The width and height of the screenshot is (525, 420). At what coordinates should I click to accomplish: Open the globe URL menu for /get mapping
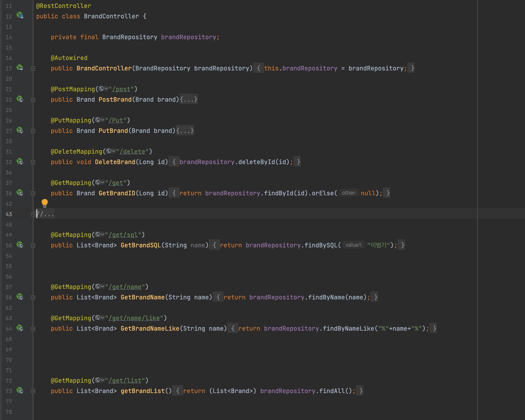pos(100,182)
